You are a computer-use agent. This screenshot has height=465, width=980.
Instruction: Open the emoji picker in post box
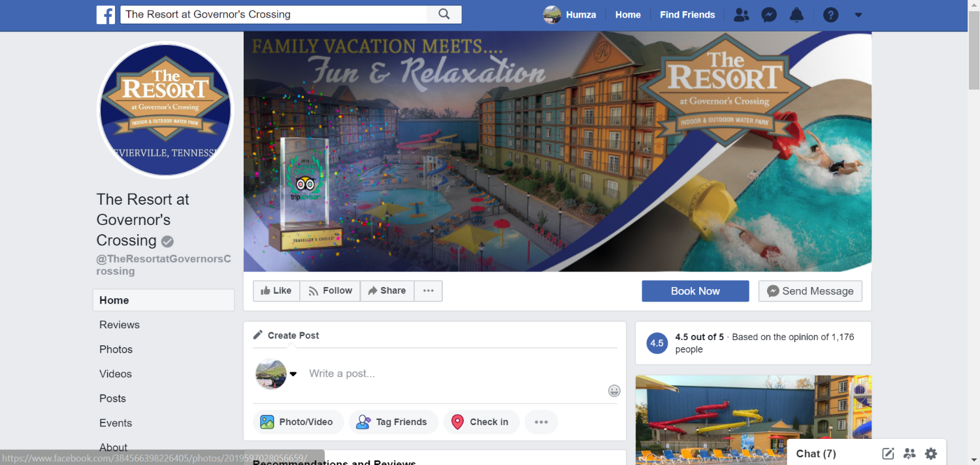(614, 390)
